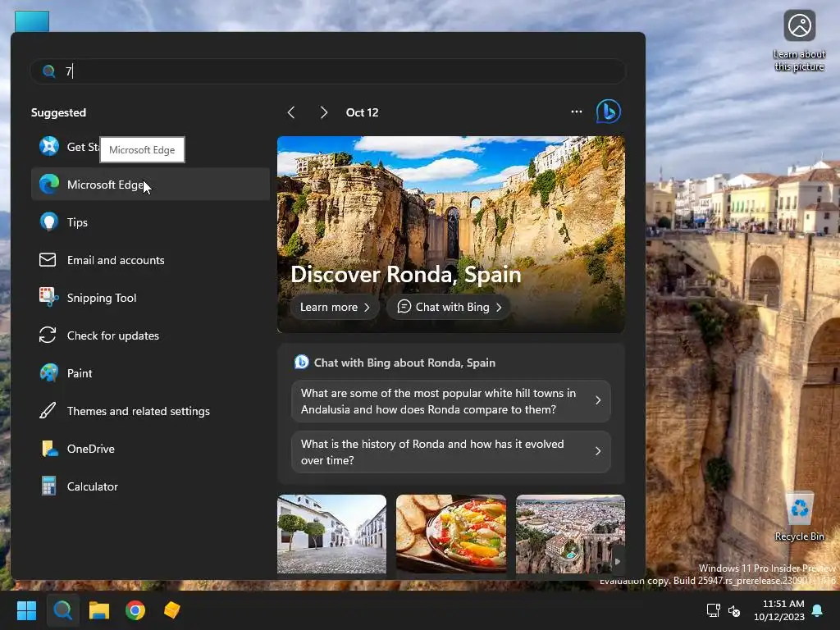Click the Chat with Bing about Ronda heading
840x630 pixels.
(404, 363)
